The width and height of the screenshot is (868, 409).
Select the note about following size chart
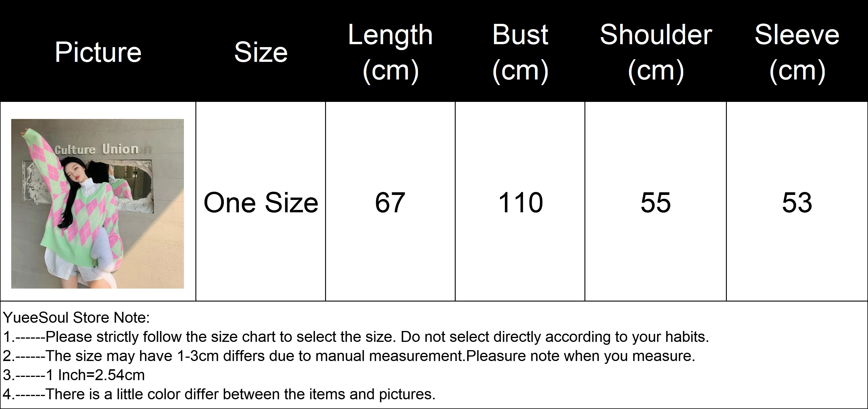(x=356, y=337)
